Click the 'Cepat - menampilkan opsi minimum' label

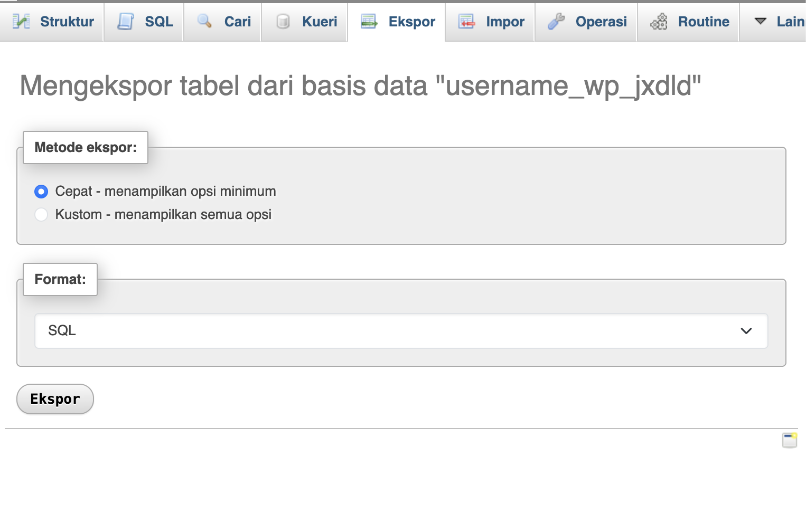(x=165, y=192)
